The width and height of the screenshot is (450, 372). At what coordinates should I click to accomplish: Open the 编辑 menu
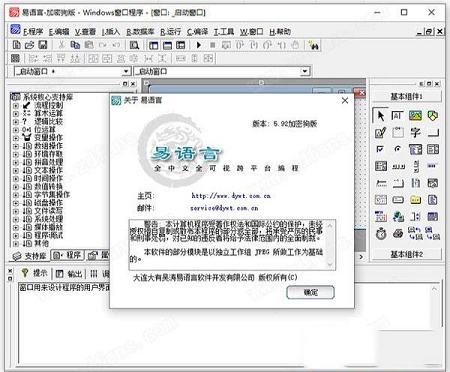59,32
